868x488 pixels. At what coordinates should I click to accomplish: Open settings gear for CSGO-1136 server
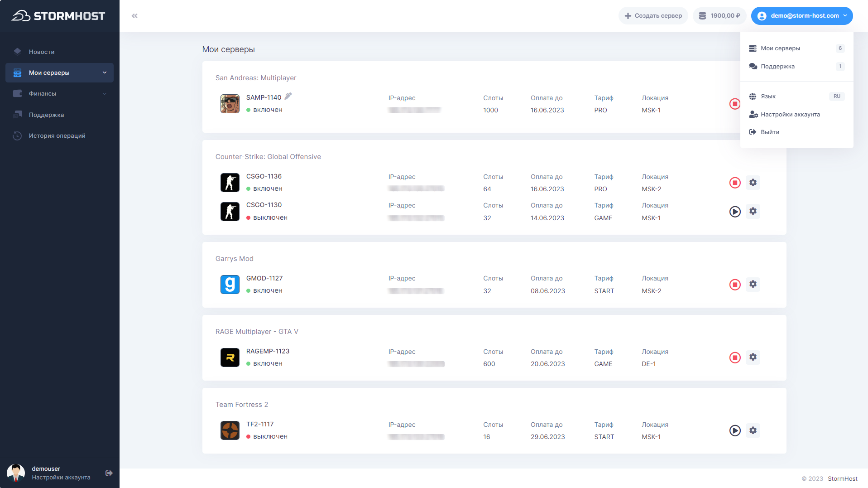[x=753, y=183]
